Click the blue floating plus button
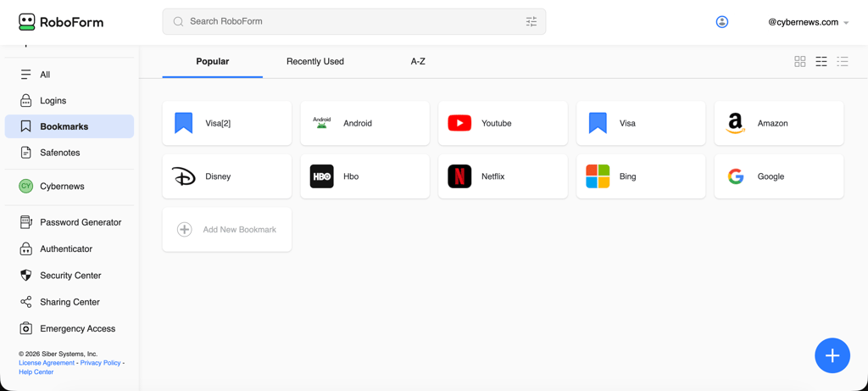Screen dimensions: 868x391 pyautogui.click(x=832, y=355)
